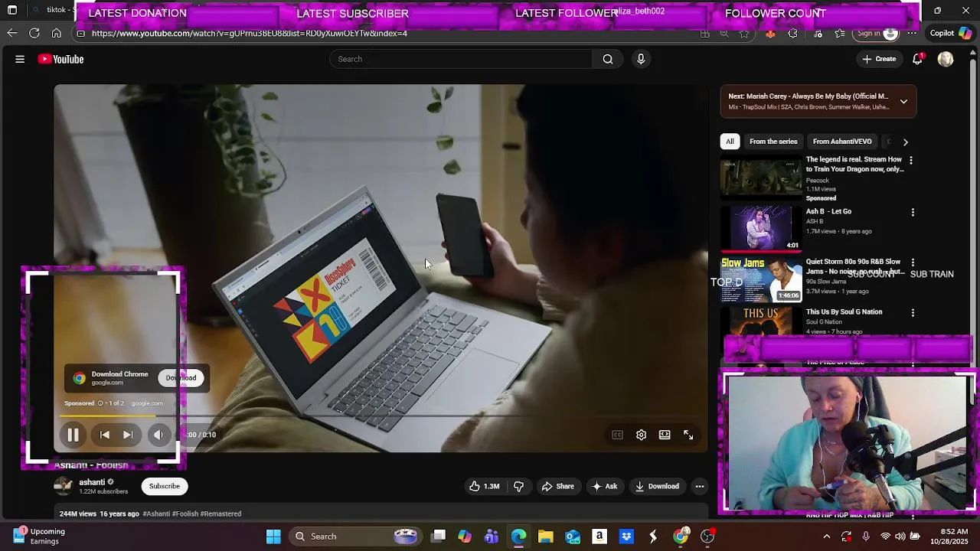This screenshot has width=980, height=551.
Task: Switch player to theater mode
Action: [x=665, y=435]
